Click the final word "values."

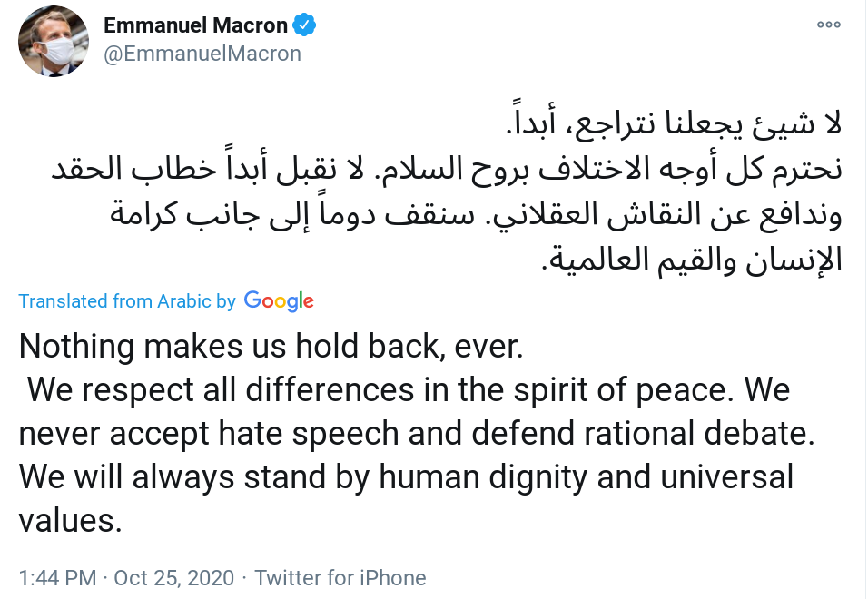pos(69,520)
